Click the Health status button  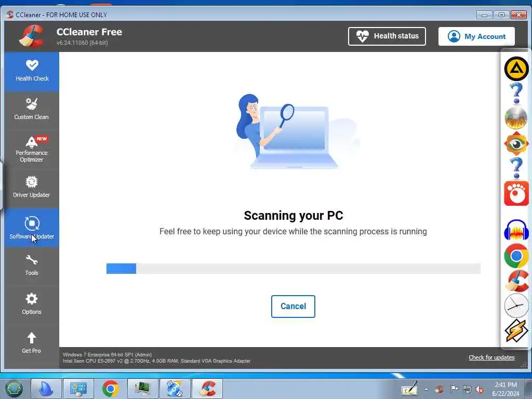tap(387, 36)
